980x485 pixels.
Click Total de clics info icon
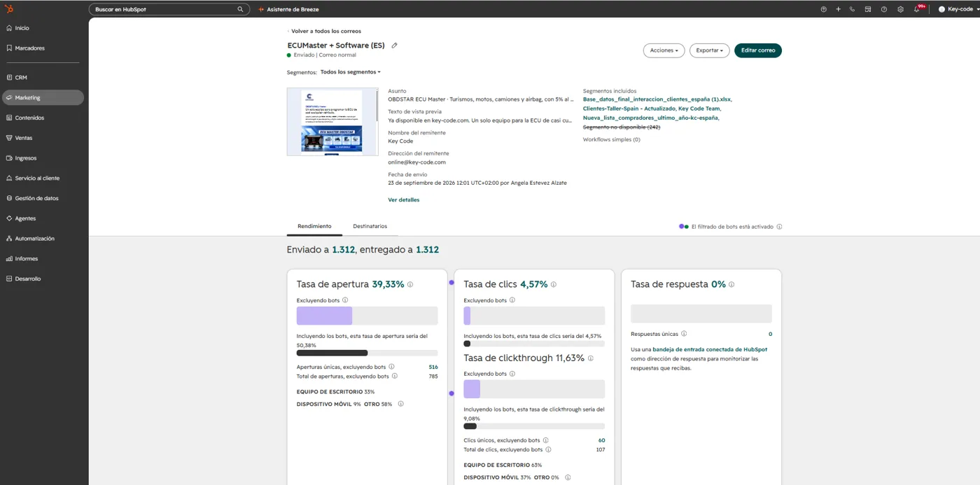548,449
